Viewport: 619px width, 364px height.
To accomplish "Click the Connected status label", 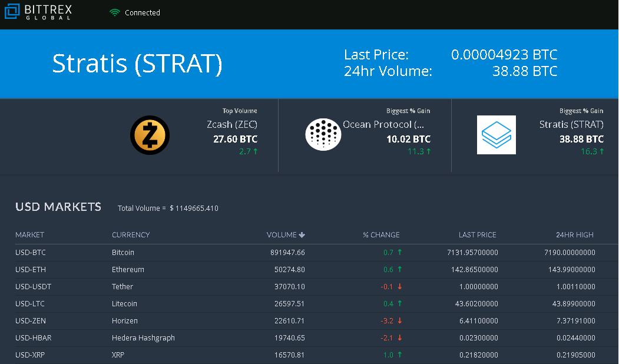I will 143,12.
